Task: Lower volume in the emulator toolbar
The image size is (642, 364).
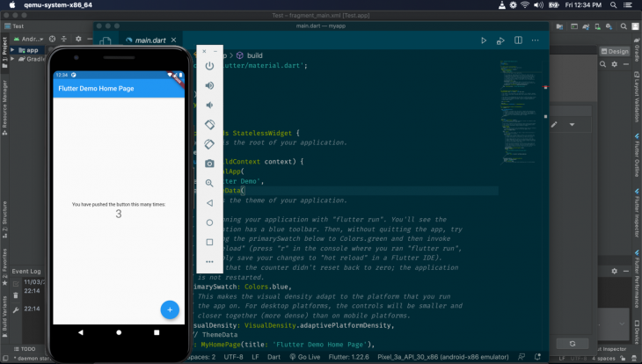Action: [x=209, y=105]
